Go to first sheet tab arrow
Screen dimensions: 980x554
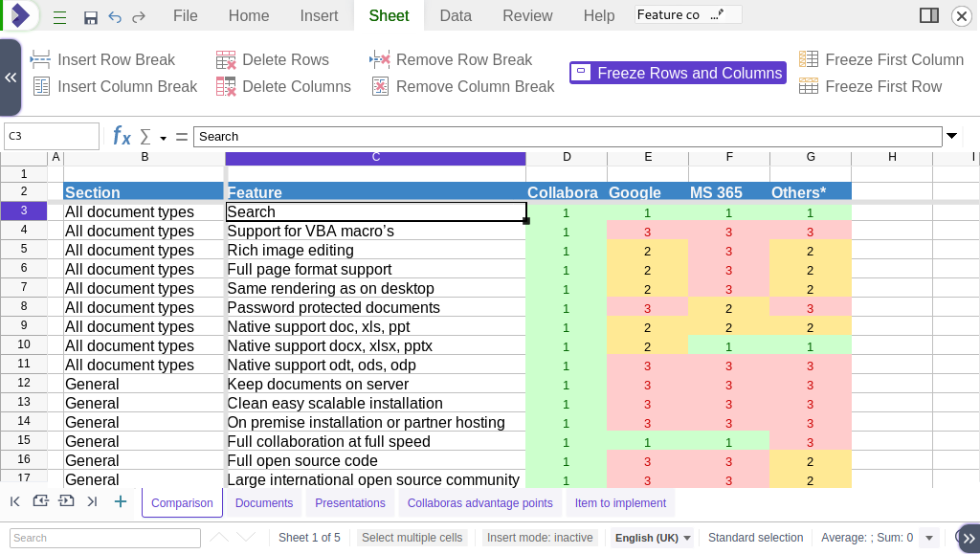[x=15, y=501]
